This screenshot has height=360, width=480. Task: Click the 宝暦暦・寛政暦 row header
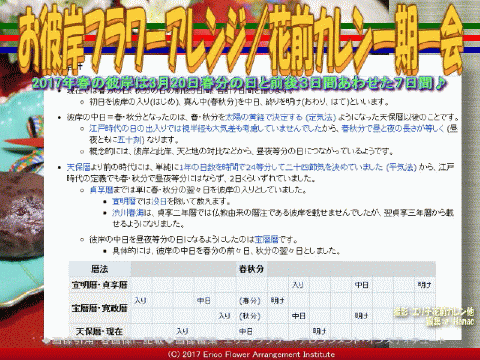(100, 308)
